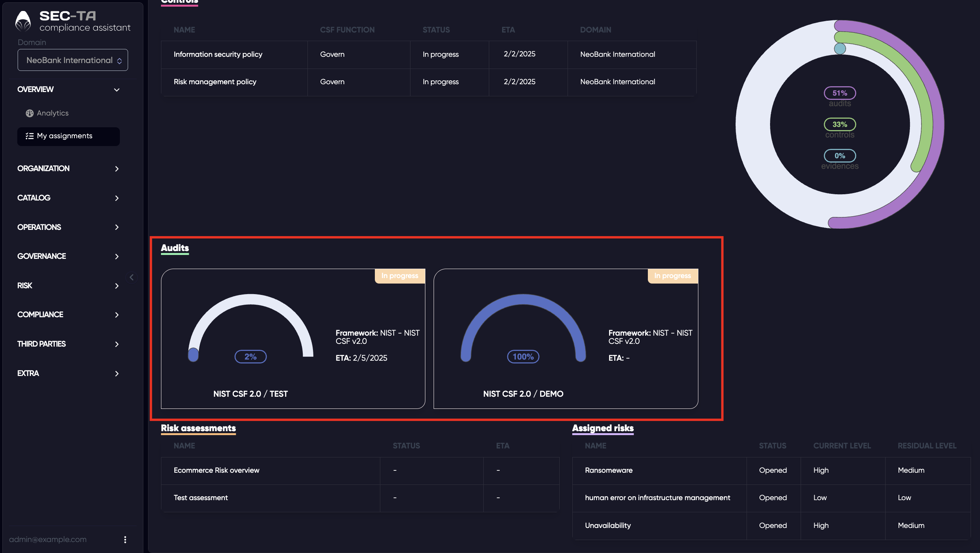Expand the GOVERNANCE section
The width and height of the screenshot is (980, 553).
[68, 256]
